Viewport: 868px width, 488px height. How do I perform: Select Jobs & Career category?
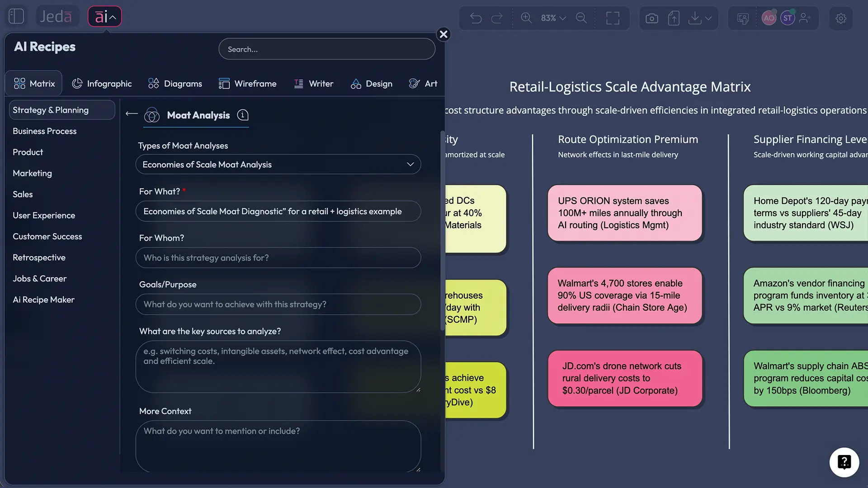(x=40, y=278)
